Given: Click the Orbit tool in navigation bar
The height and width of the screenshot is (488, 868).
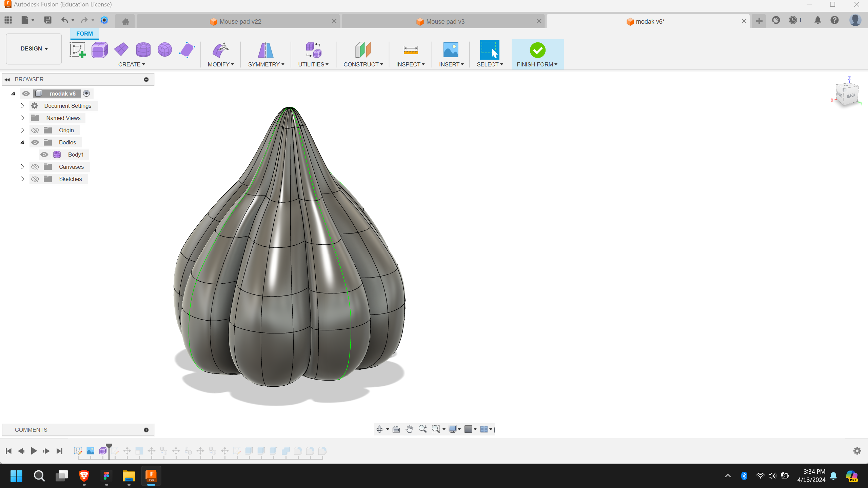Looking at the screenshot, I should (x=379, y=429).
